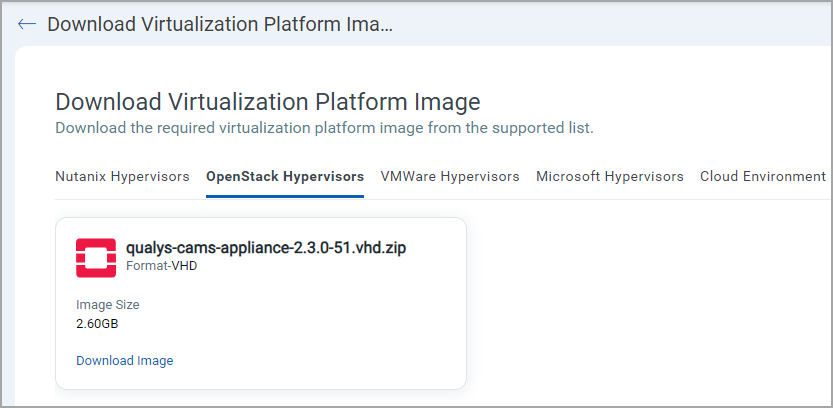Screen dimensions: 833x408
Task: Click the Download Image link
Action: [125, 361]
